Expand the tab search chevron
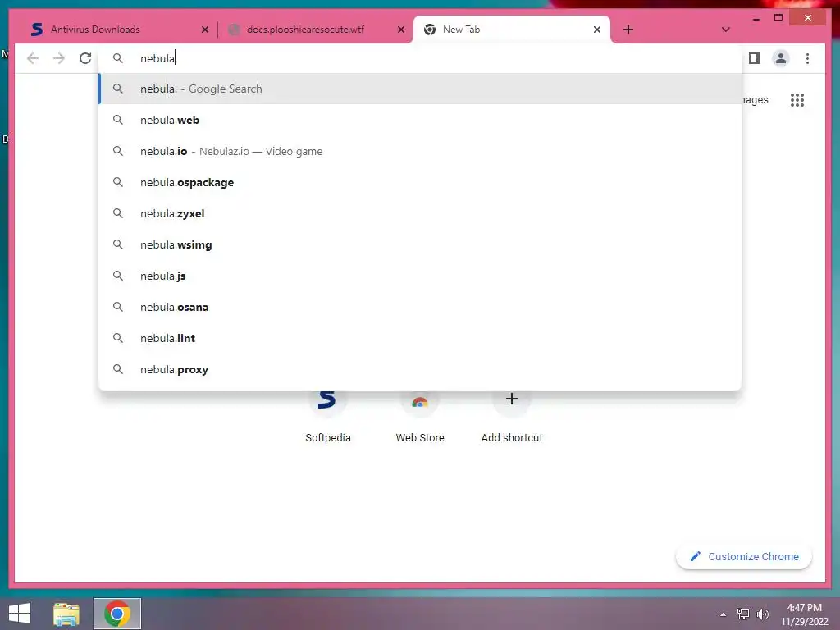 click(725, 30)
